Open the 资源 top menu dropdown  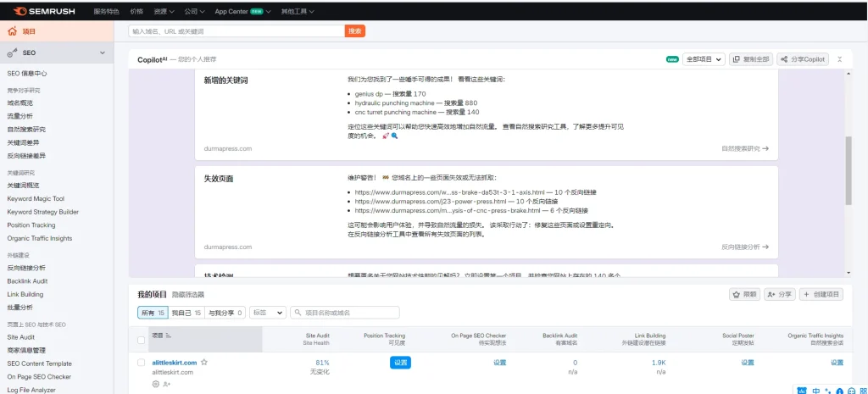point(164,11)
